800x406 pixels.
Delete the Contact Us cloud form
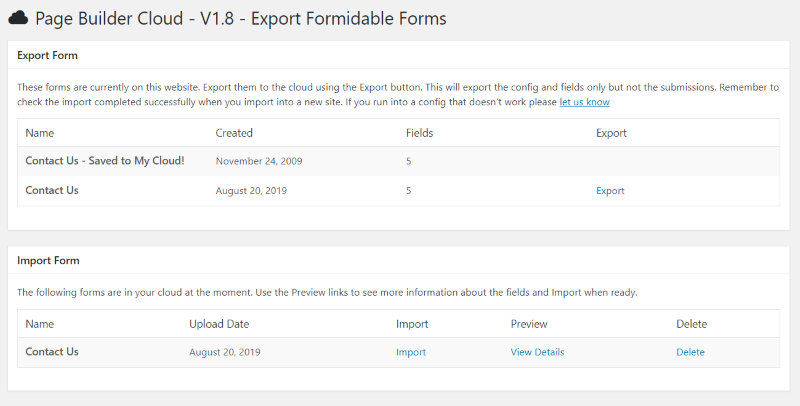[x=690, y=352]
